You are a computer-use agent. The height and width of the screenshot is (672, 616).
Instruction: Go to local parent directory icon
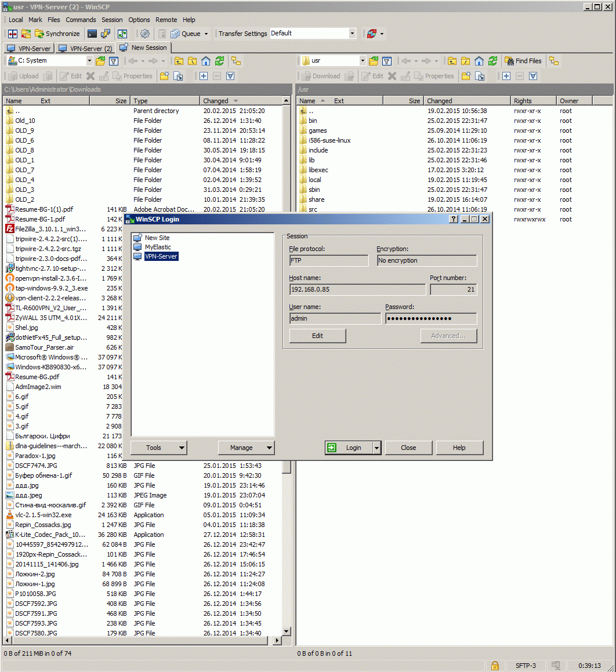point(179,61)
